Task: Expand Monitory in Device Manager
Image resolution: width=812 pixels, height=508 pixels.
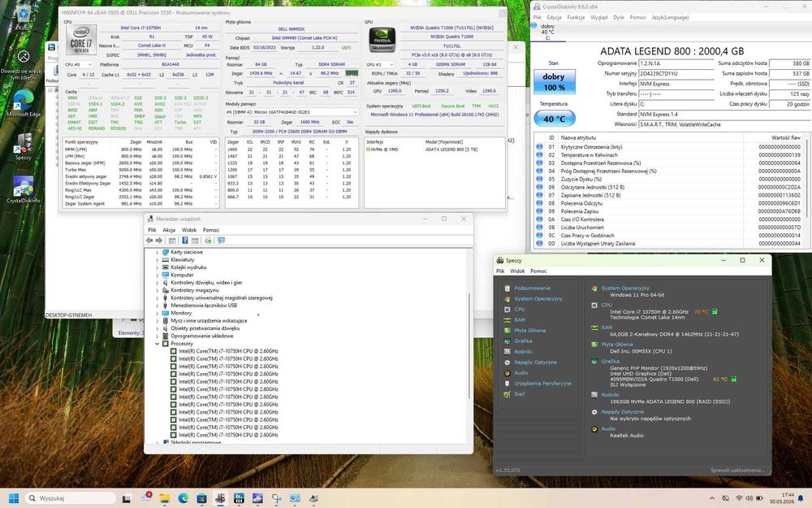Action: [157, 313]
